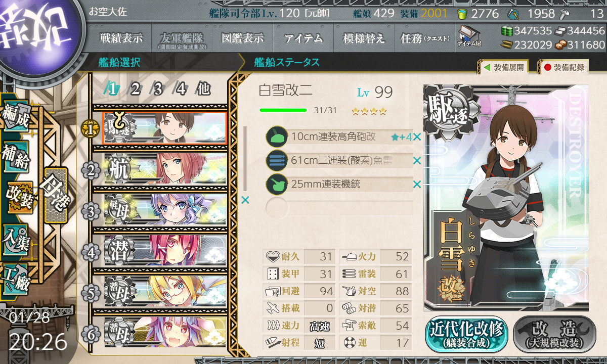
Task: Select the 入渠 docking sidebar icon
Action: pyautogui.click(x=16, y=237)
